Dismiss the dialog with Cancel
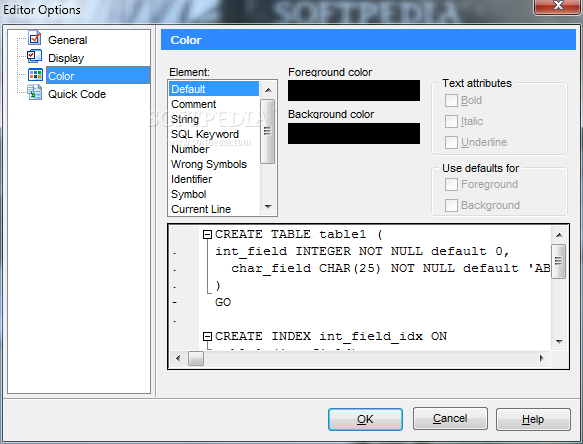Image resolution: width=583 pixels, height=444 pixels. [x=450, y=418]
